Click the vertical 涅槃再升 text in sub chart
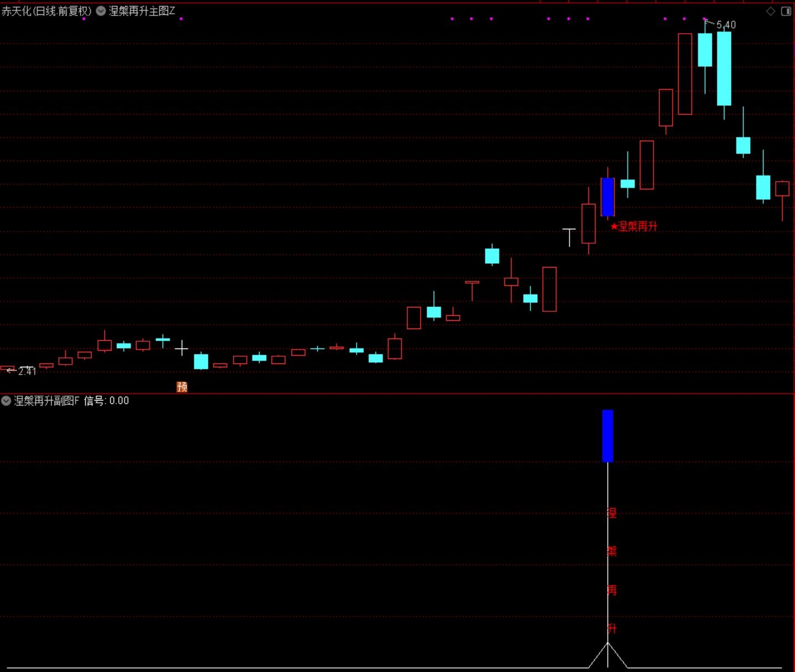The height and width of the screenshot is (672, 795). (612, 571)
